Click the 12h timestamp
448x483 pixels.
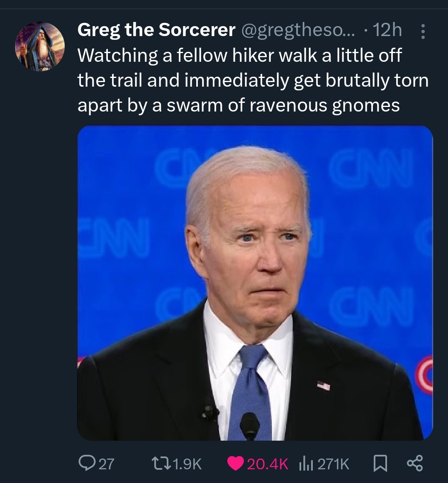click(387, 30)
